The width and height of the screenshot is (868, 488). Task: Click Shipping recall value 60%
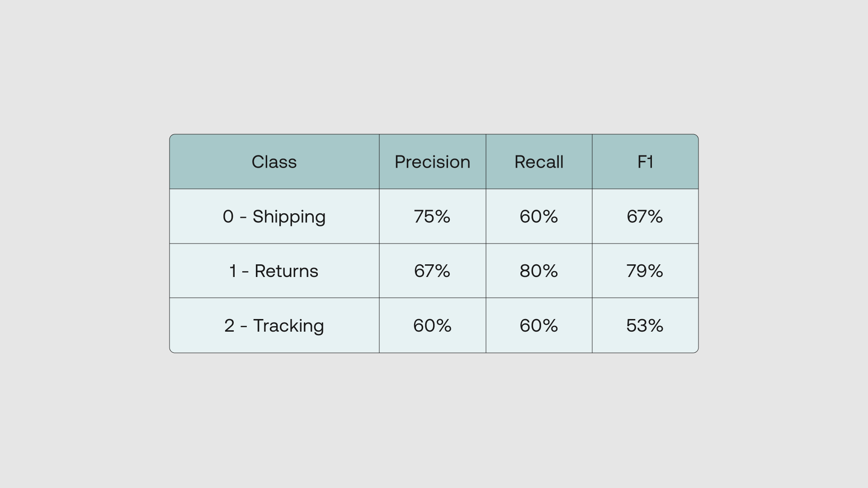(539, 216)
